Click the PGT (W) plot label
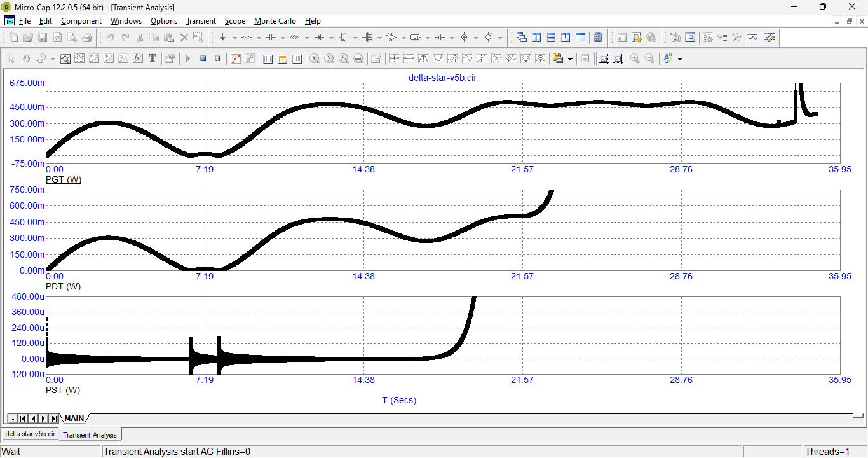This screenshot has width=868, height=458. click(x=64, y=179)
